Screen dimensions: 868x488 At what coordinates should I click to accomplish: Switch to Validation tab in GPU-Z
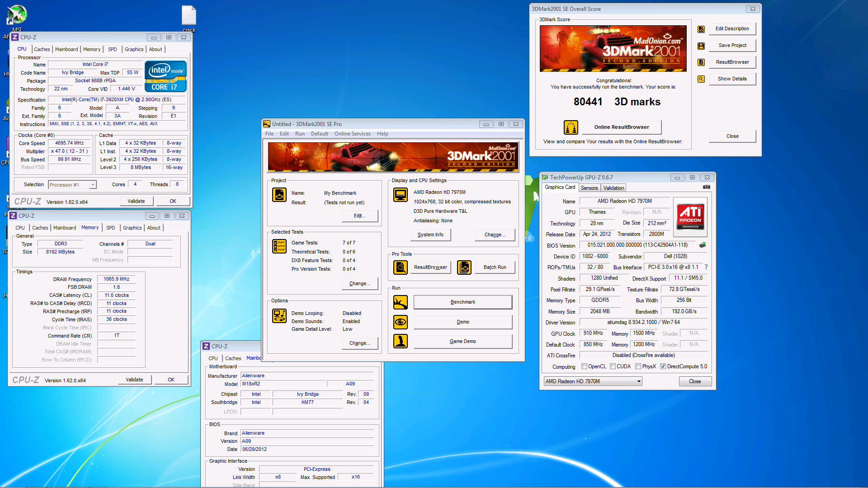(613, 188)
